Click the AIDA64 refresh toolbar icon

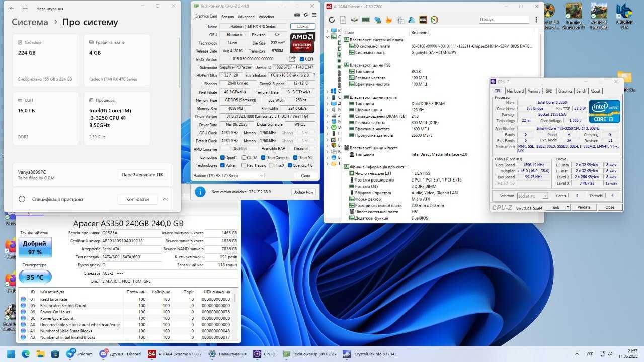tap(332, 20)
